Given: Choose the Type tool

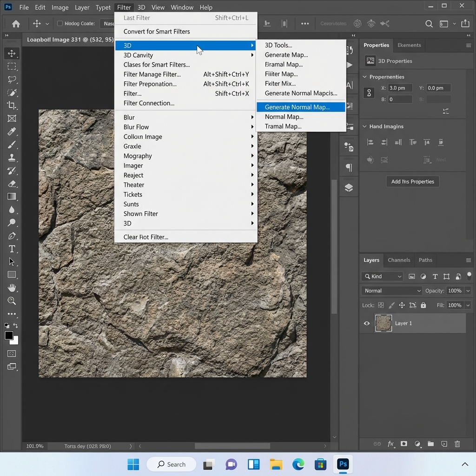Looking at the screenshot, I should (12, 249).
